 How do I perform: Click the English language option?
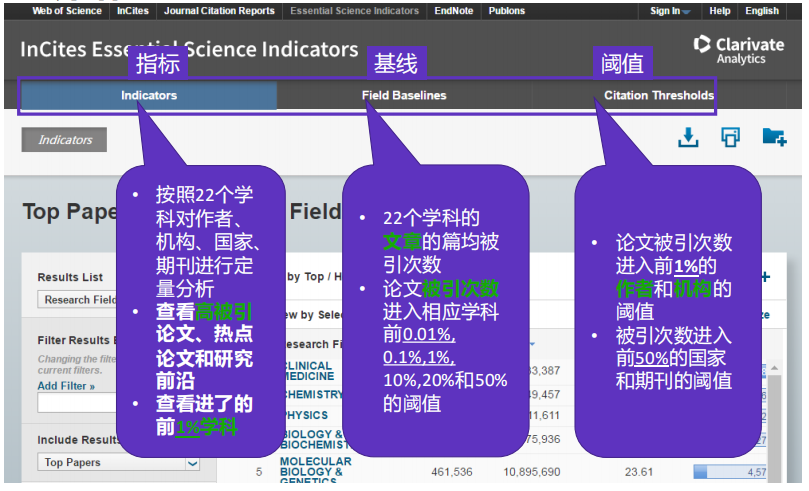click(x=762, y=11)
